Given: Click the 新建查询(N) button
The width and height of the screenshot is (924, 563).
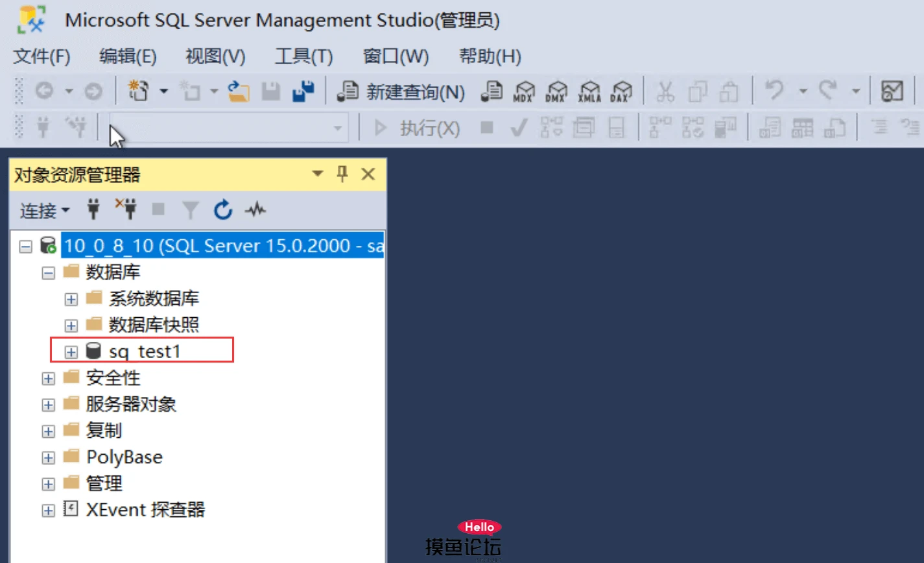Looking at the screenshot, I should 401,91.
